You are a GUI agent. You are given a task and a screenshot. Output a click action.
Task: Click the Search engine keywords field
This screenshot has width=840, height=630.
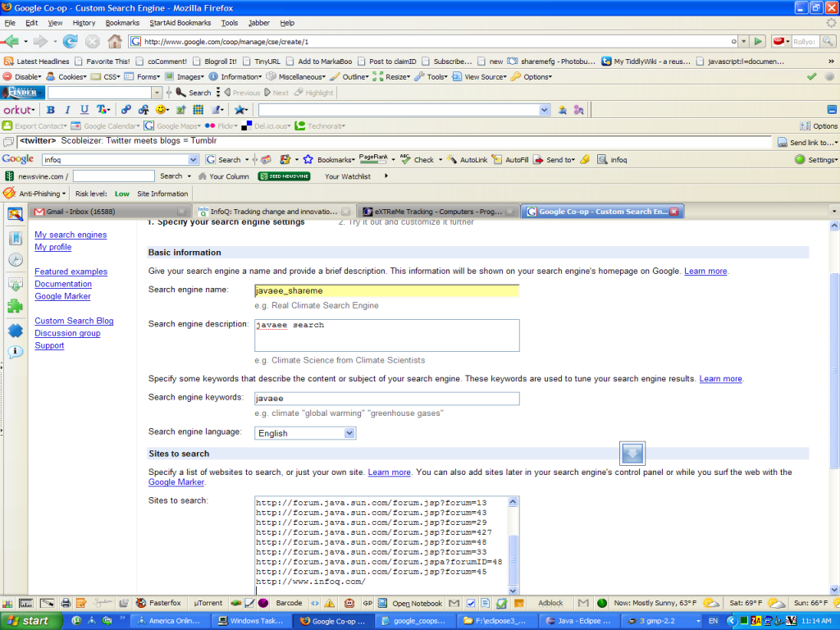coord(387,399)
